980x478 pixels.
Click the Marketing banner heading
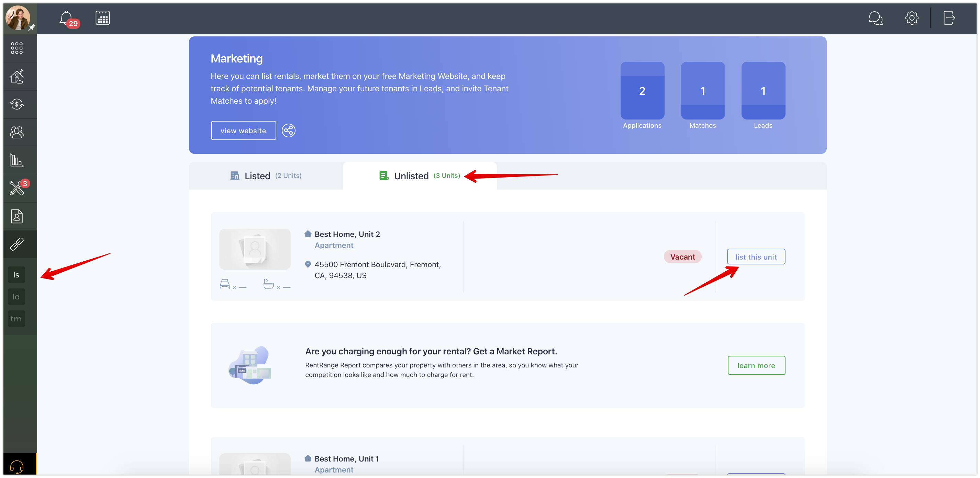pos(237,58)
